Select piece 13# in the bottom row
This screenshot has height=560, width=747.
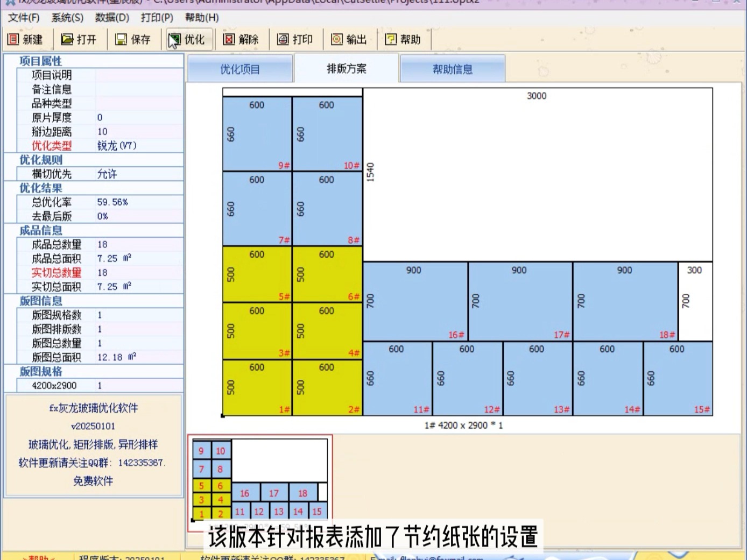point(538,378)
